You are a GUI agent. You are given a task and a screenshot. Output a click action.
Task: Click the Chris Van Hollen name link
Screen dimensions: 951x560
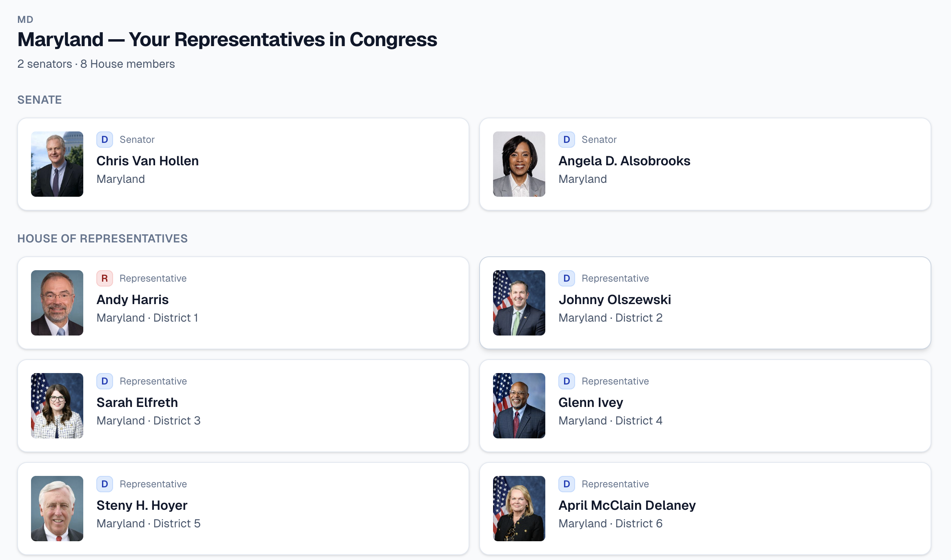pyautogui.click(x=147, y=161)
